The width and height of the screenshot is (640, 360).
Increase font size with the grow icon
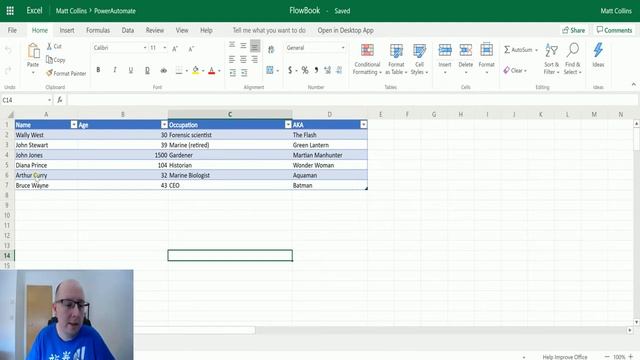point(175,49)
